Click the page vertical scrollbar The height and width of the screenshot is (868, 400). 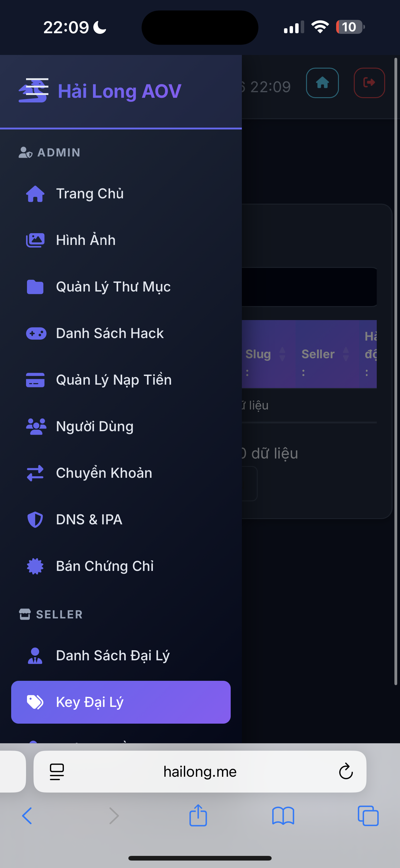tap(396, 371)
